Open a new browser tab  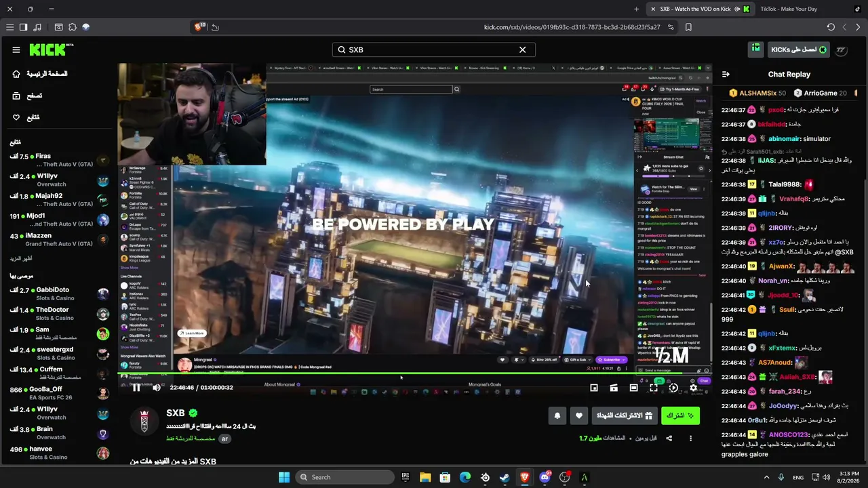[x=636, y=9]
